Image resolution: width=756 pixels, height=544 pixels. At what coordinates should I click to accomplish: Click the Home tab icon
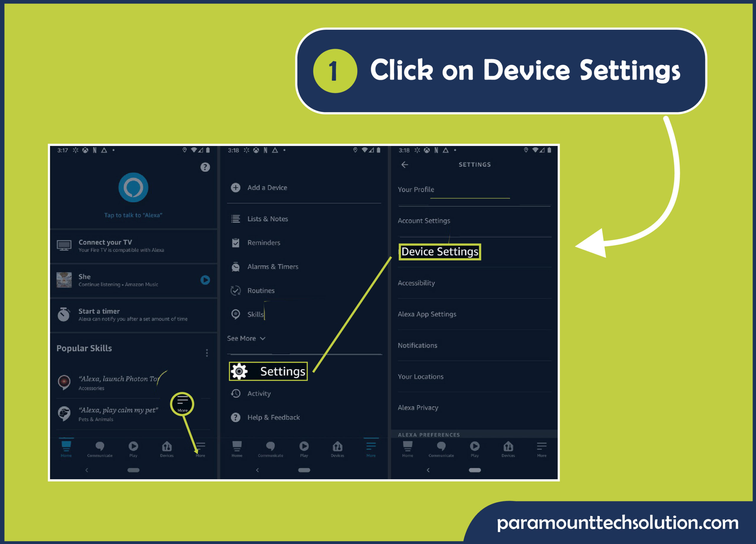coord(66,445)
